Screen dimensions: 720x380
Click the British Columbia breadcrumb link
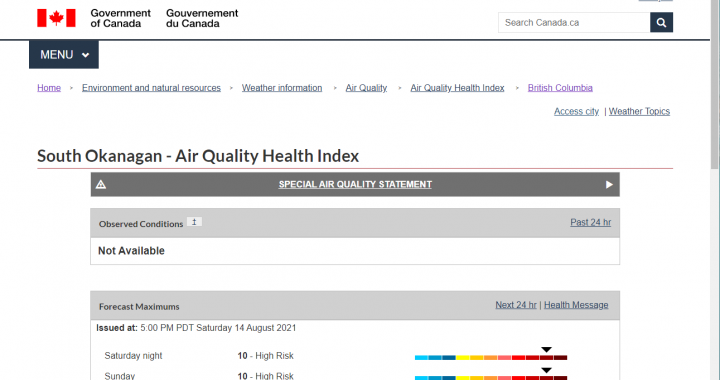pos(560,88)
